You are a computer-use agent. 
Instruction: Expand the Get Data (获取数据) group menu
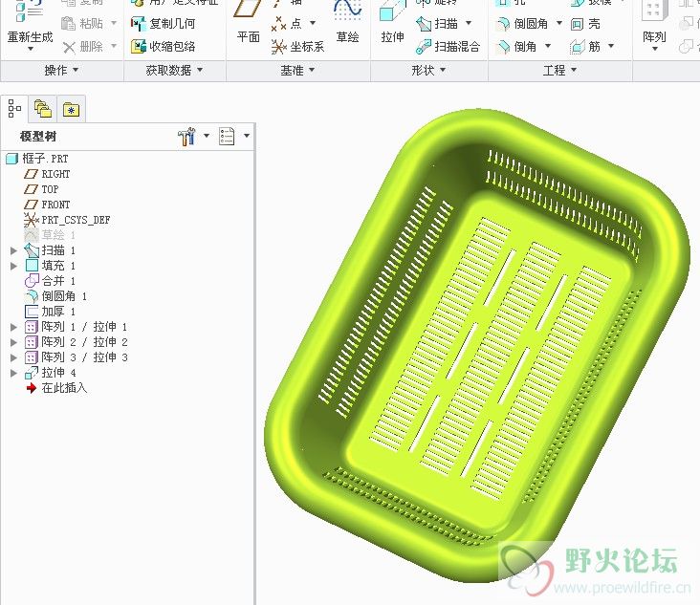(174, 70)
